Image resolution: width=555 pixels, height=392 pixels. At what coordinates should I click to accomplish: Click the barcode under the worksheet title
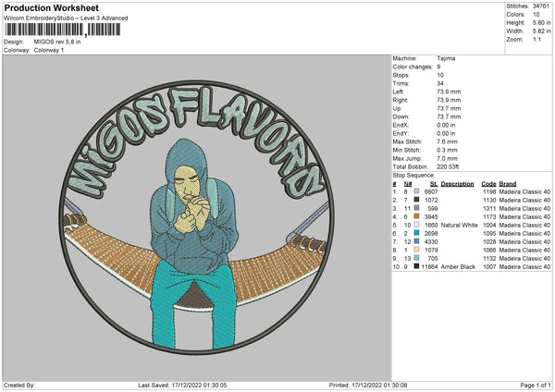coord(63,30)
